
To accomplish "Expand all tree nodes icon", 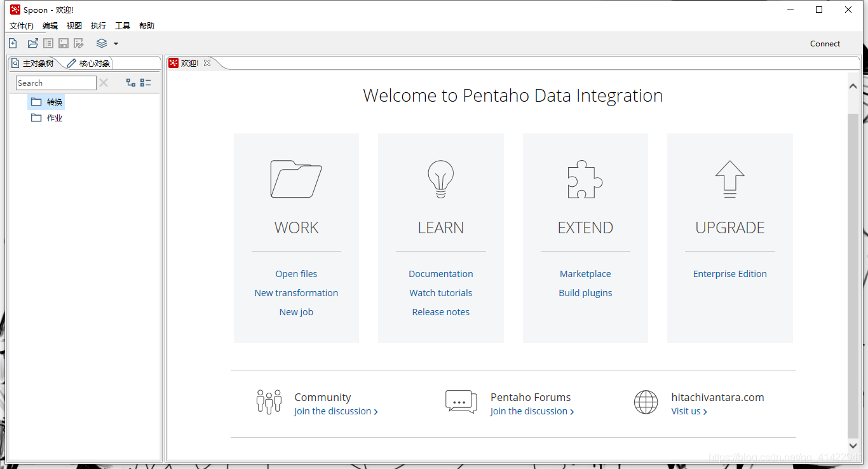I will [131, 83].
